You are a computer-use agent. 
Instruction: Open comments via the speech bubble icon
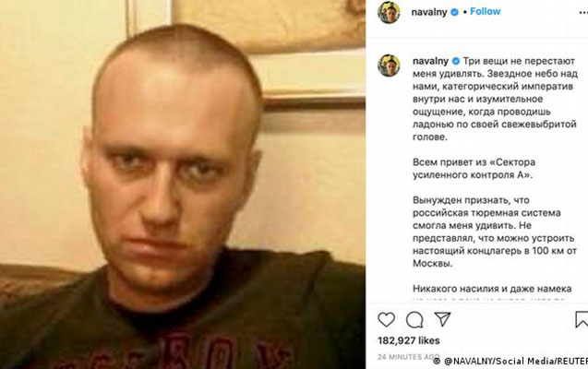[414, 320]
